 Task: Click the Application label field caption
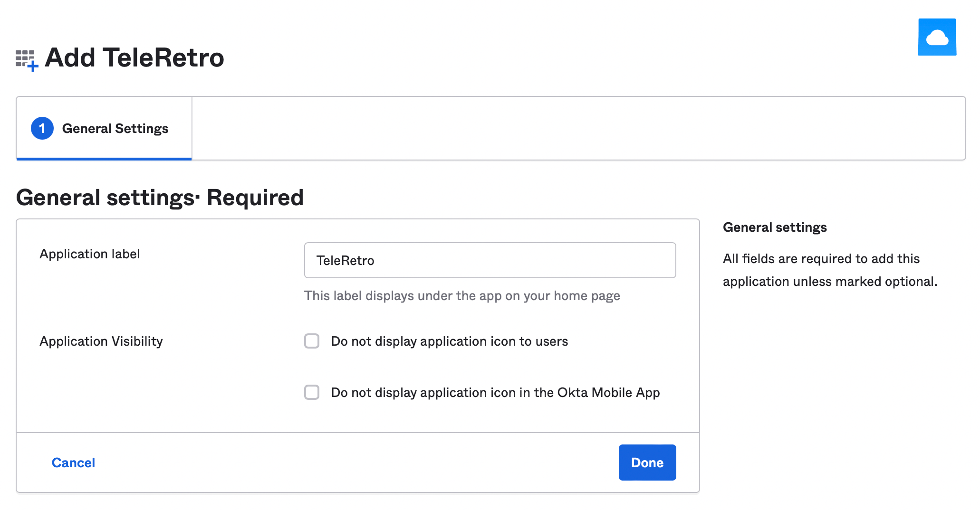click(x=90, y=254)
